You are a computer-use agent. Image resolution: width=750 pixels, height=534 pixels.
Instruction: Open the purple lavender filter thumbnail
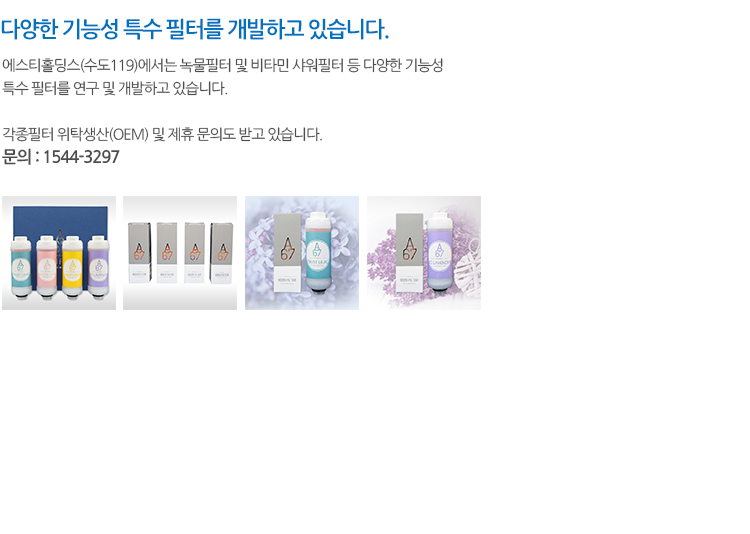click(x=424, y=253)
